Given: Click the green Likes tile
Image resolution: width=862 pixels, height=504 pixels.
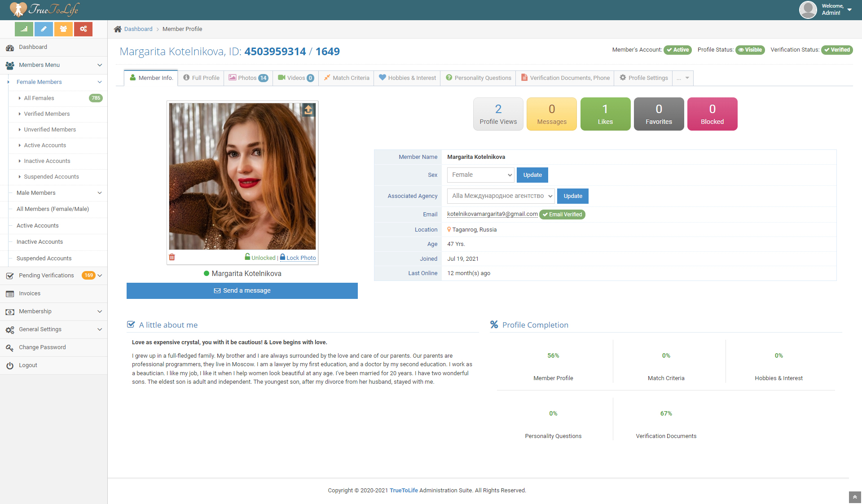Looking at the screenshot, I should tap(605, 114).
